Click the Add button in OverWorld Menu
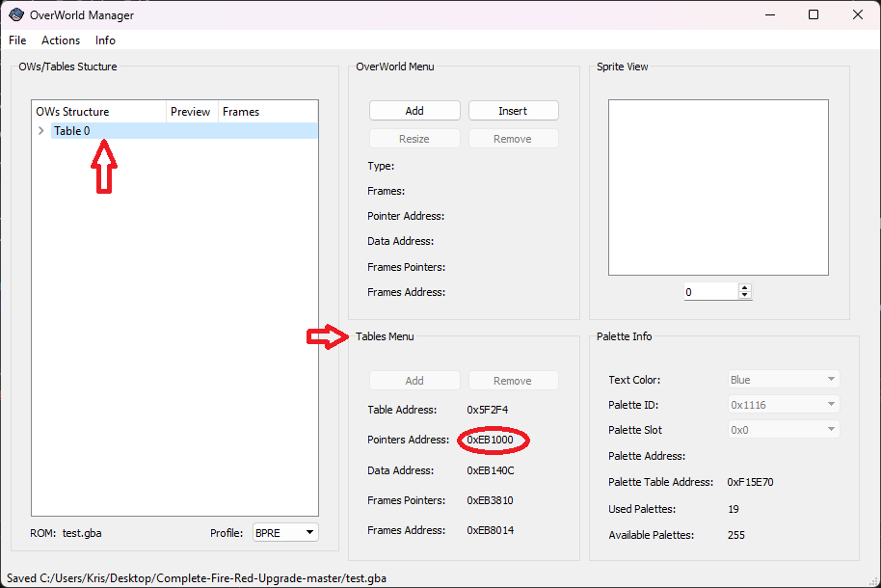 pyautogui.click(x=414, y=111)
